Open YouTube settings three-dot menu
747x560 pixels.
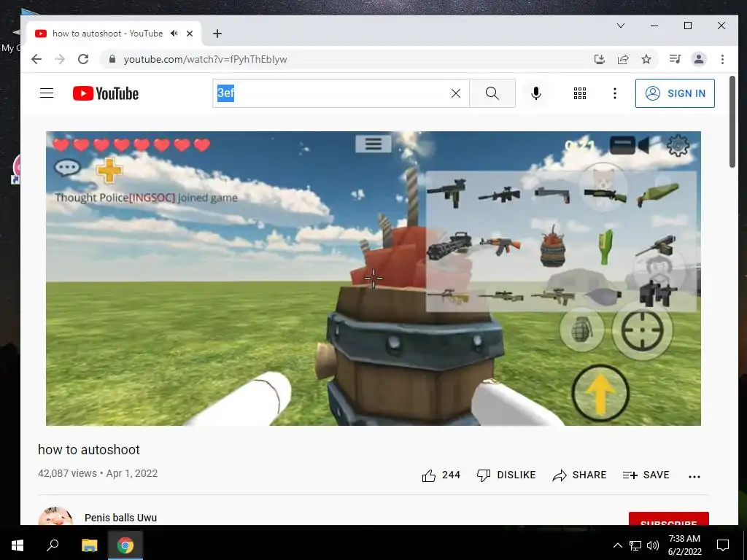614,93
